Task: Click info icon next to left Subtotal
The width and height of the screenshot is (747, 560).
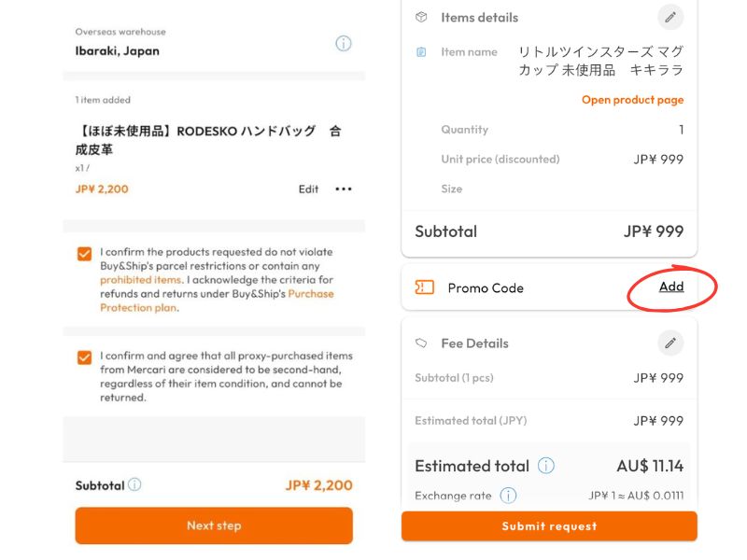Action: (x=134, y=485)
